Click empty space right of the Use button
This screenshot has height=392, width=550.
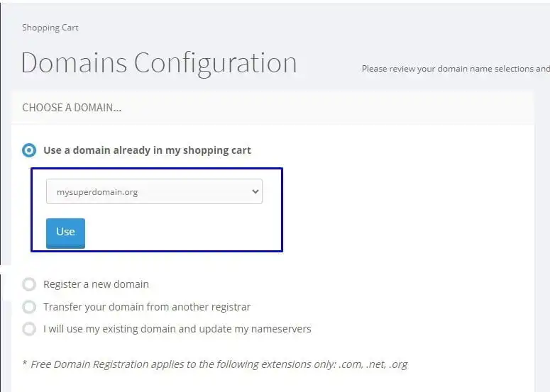tap(177, 233)
